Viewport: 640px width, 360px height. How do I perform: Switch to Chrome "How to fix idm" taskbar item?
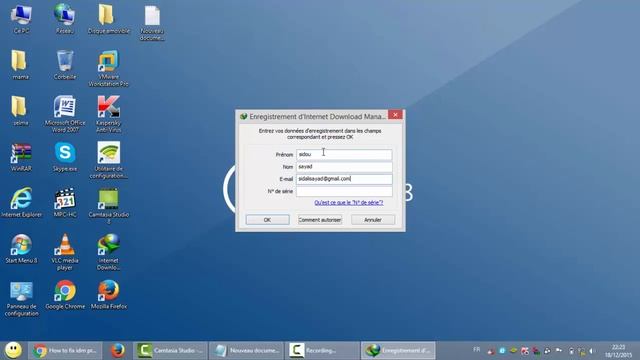tap(65, 350)
